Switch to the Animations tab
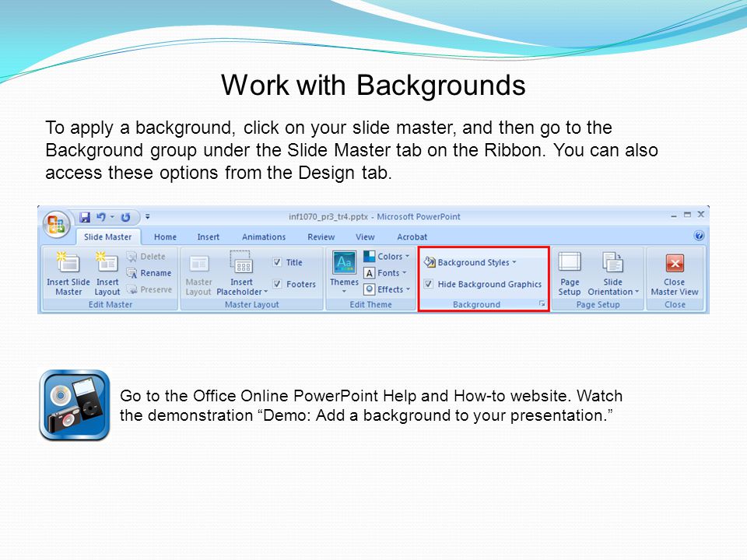Image resolution: width=747 pixels, height=560 pixels. coord(264,236)
